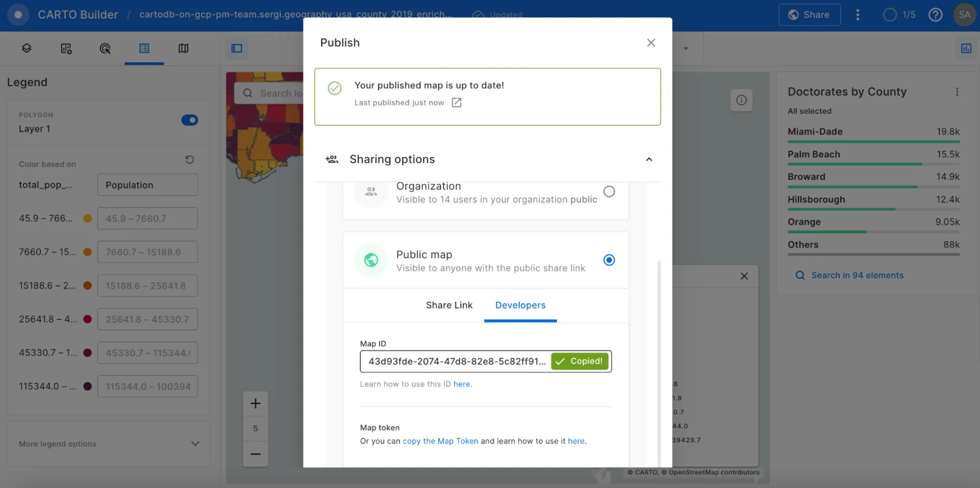Toggle Layer 1 visibility switch
The width and height of the screenshot is (980, 488).
(x=190, y=120)
